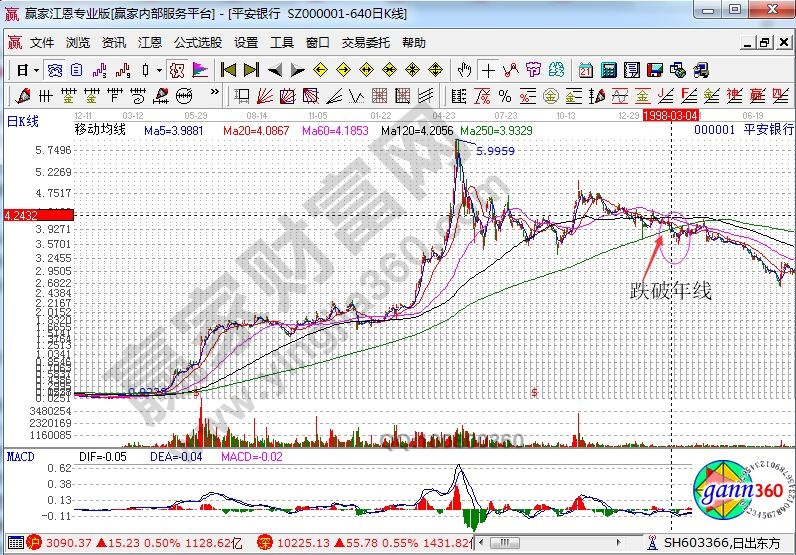
Task: Open the calculator tool icon
Action: point(608,70)
